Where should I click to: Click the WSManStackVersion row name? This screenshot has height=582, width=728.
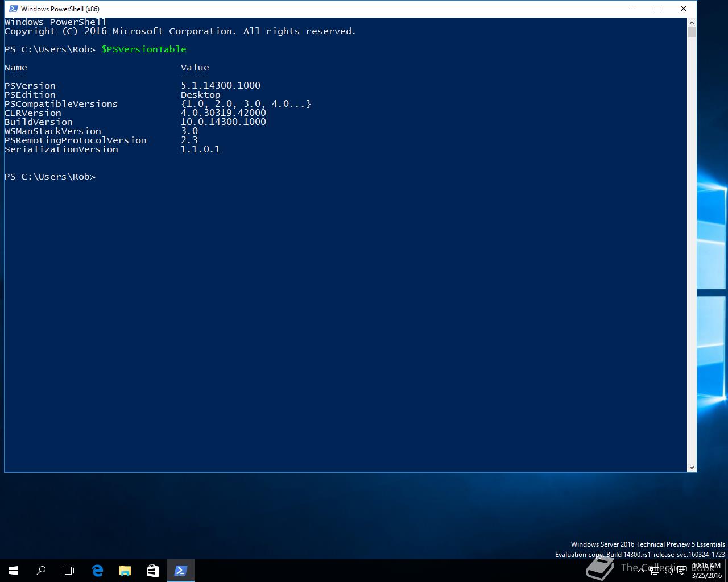pos(53,131)
